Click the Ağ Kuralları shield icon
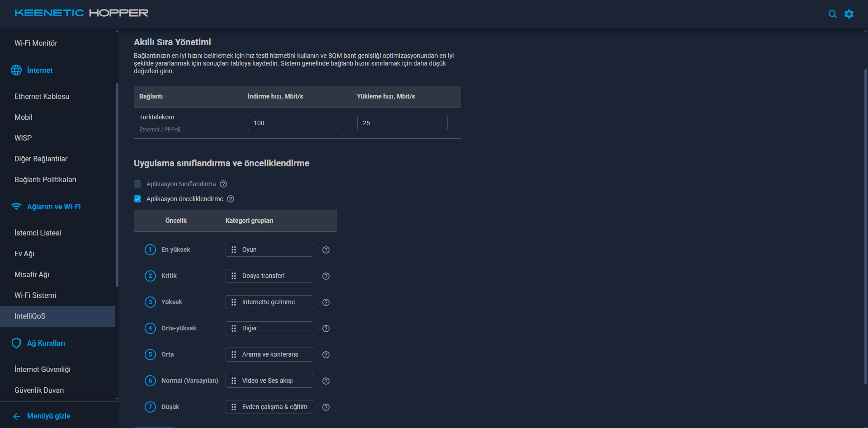868x428 pixels. pyautogui.click(x=16, y=343)
